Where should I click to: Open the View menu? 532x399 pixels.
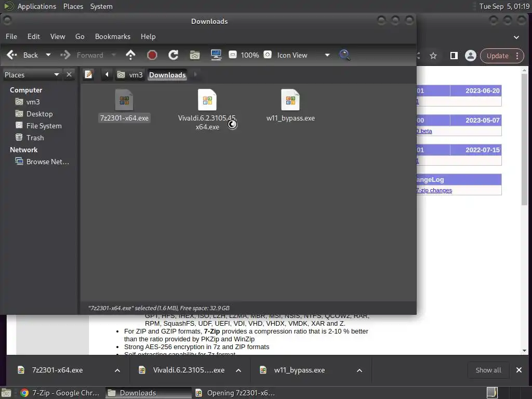[58, 36]
